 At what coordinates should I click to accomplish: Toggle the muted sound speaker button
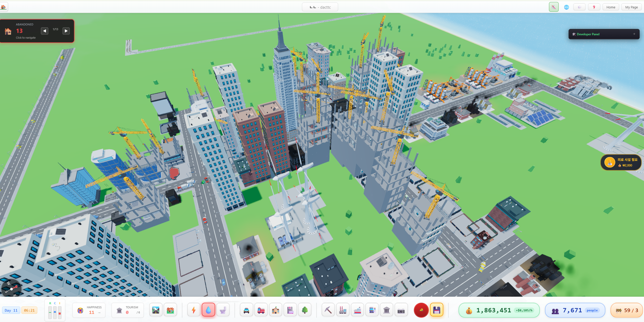(554, 7)
